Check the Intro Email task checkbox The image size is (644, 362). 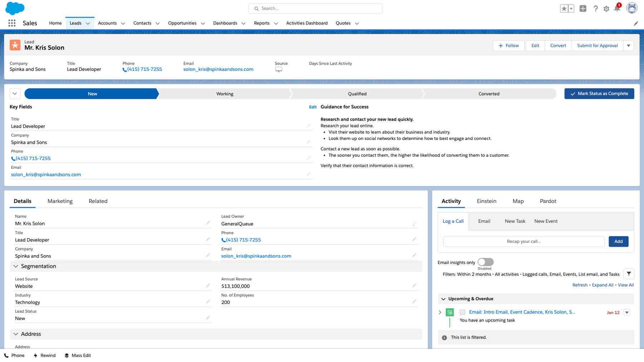463,312
